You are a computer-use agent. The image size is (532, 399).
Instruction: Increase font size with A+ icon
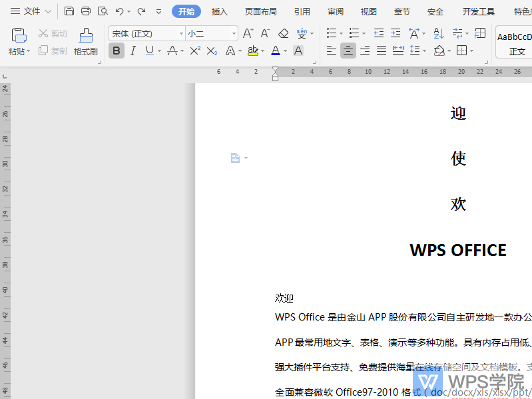tap(248, 33)
